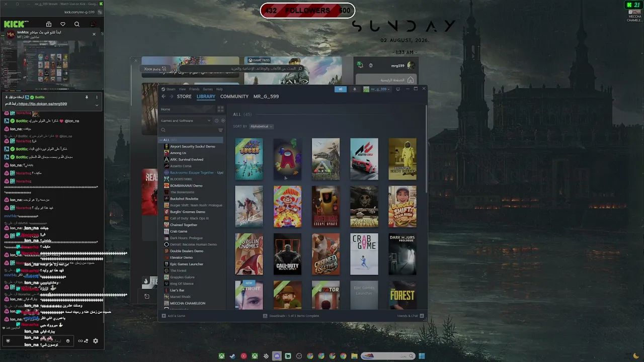
Task: Open the Games menu in Steam
Action: [x=208, y=89]
